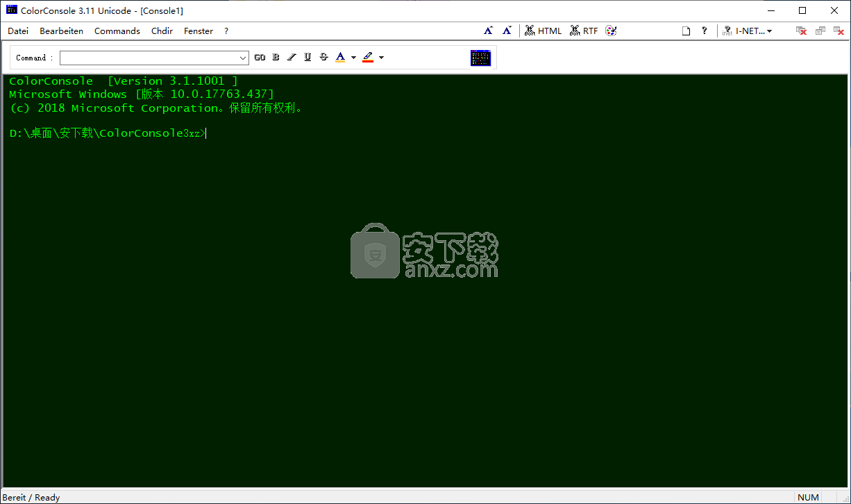Screen dimensions: 851x504
Task: Open the Fenster menu
Action: pyautogui.click(x=199, y=31)
